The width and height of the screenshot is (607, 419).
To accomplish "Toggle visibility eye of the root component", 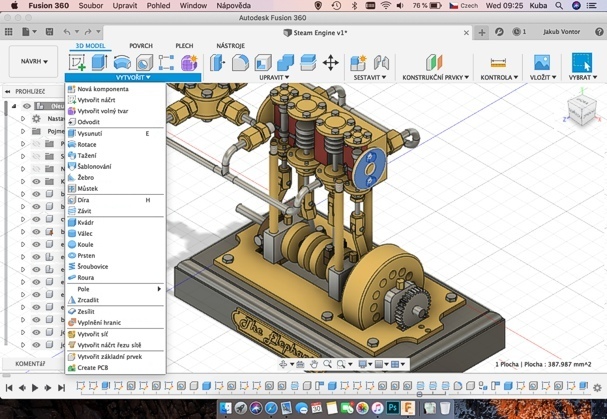I will point(27,106).
